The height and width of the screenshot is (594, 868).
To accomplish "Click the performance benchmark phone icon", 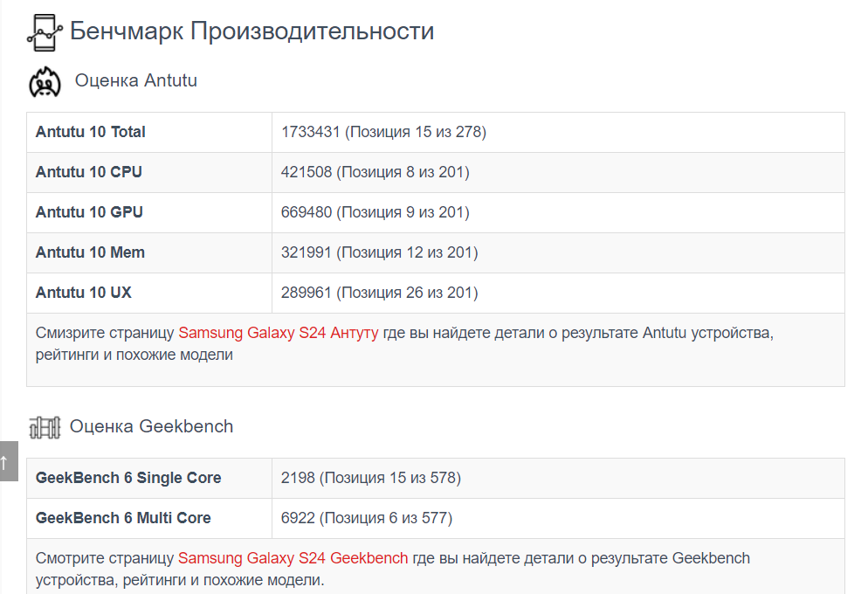I will tap(45, 32).
